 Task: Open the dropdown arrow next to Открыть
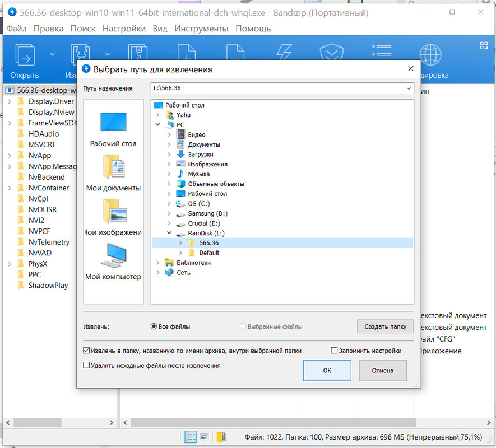click(x=53, y=54)
